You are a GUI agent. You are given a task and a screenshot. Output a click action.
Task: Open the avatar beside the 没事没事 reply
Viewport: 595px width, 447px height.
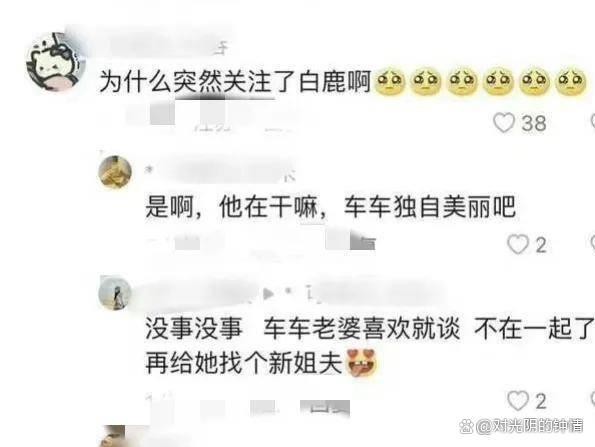tap(115, 293)
